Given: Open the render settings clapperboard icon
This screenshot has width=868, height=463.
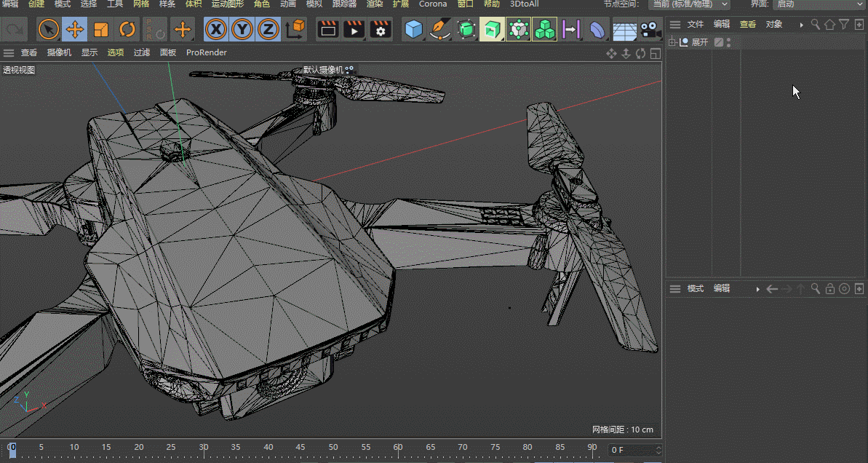Looking at the screenshot, I should 381,30.
